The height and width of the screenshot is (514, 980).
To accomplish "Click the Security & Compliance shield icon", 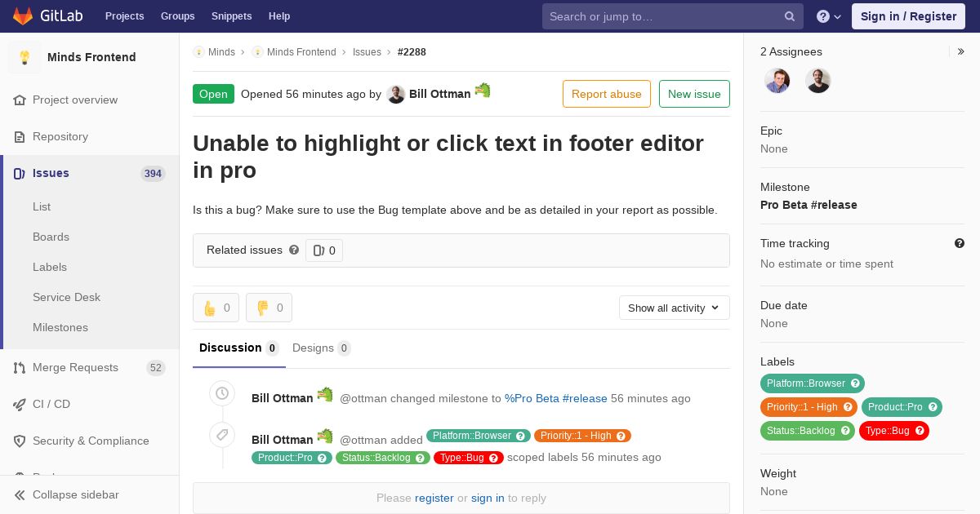I will pyautogui.click(x=20, y=441).
